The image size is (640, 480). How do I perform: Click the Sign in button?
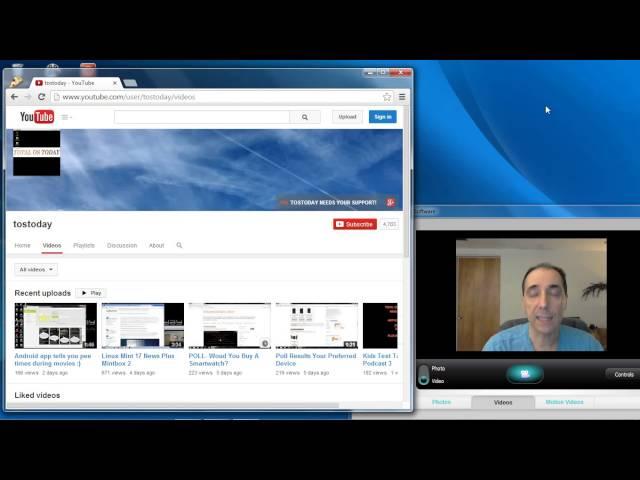(382, 117)
